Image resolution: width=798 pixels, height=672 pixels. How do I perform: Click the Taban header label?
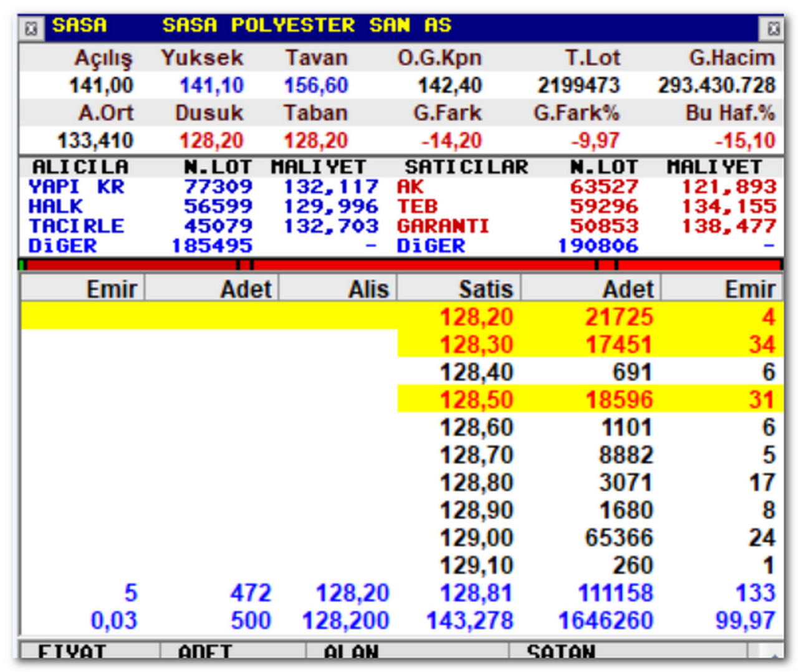point(315,113)
